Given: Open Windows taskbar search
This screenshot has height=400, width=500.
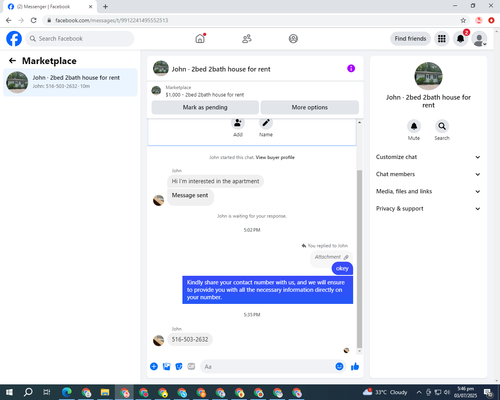Looking at the screenshot, I should click(x=28, y=392).
